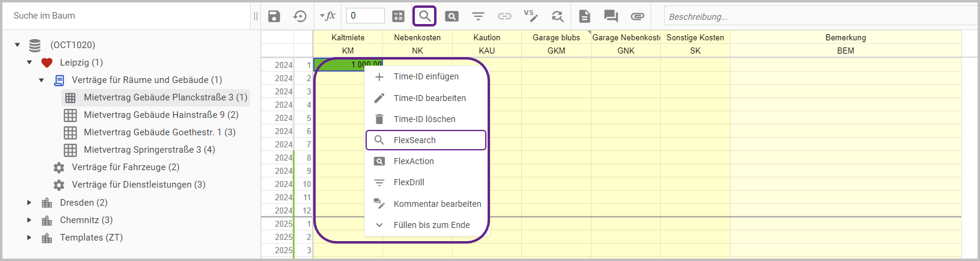This screenshot has height=261, width=980.
Task: Click the paperclip attachment icon
Action: click(x=637, y=16)
